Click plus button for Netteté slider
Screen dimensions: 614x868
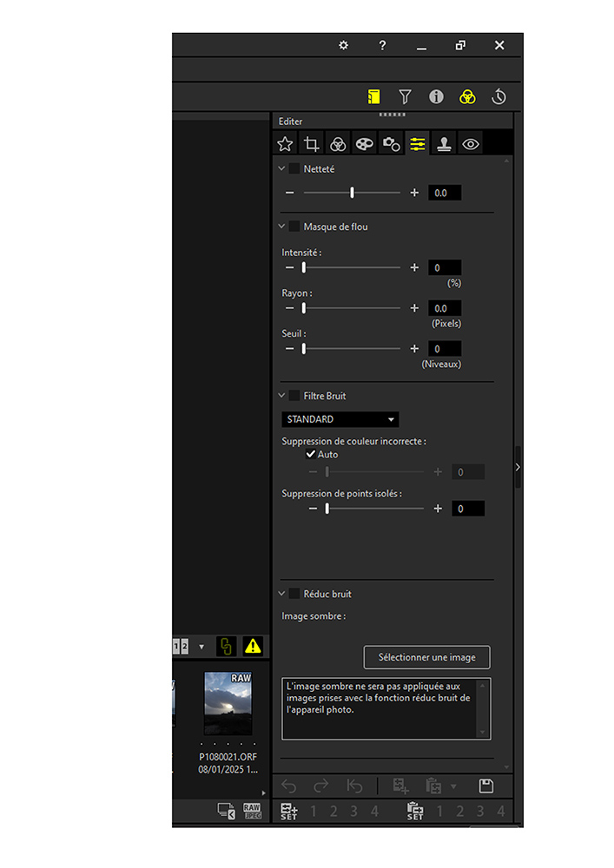click(x=414, y=193)
